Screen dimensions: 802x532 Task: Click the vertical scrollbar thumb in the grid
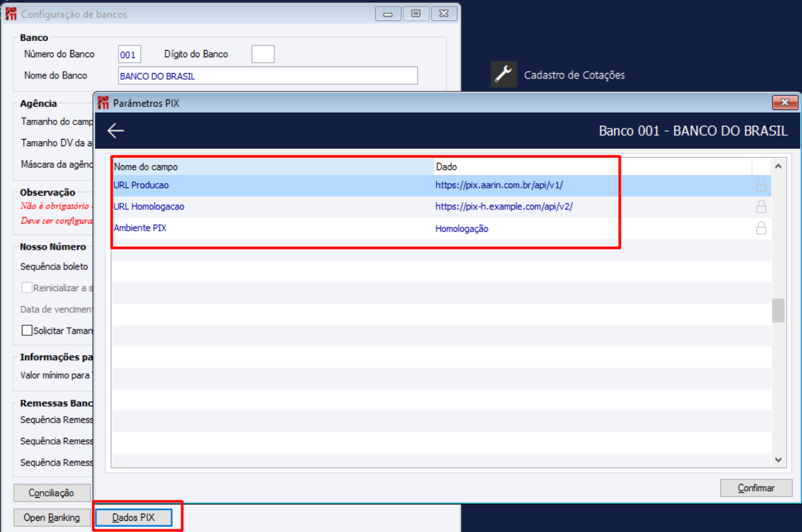[x=778, y=310]
